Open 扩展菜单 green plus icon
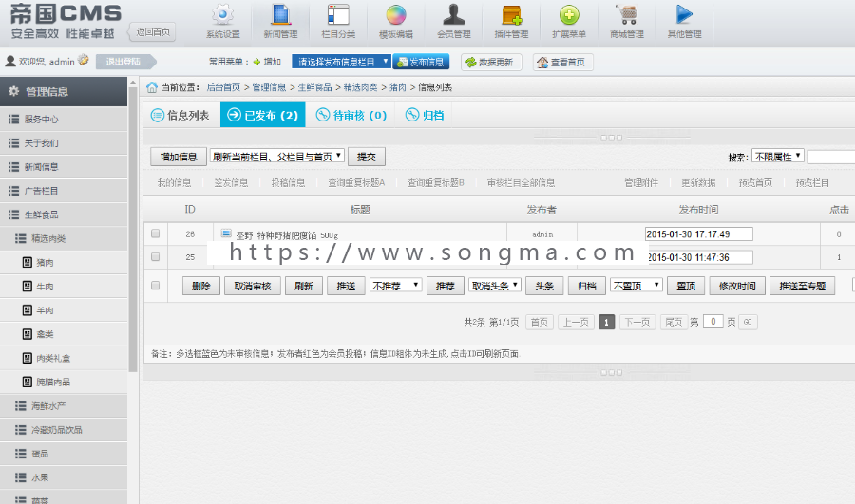This screenshot has width=855, height=504. pyautogui.click(x=569, y=14)
